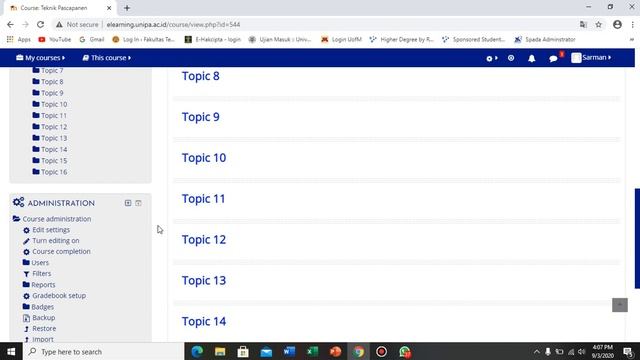The height and width of the screenshot is (360, 640).
Task: Click the Topic 14 section heading
Action: pos(204,322)
